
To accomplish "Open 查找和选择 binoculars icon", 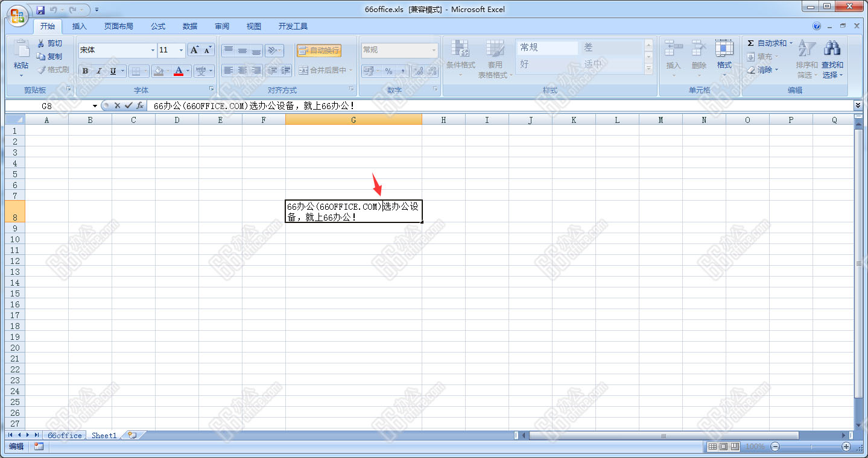I will (832, 48).
